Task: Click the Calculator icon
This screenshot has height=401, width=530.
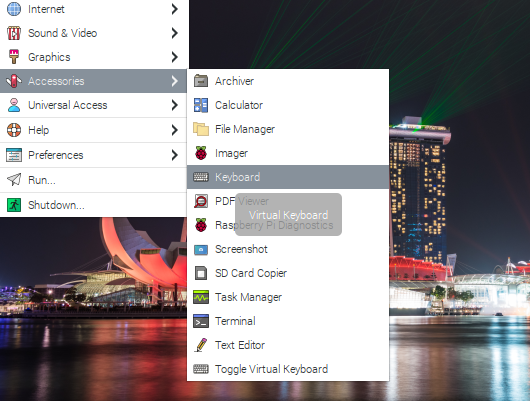Action: click(201, 105)
